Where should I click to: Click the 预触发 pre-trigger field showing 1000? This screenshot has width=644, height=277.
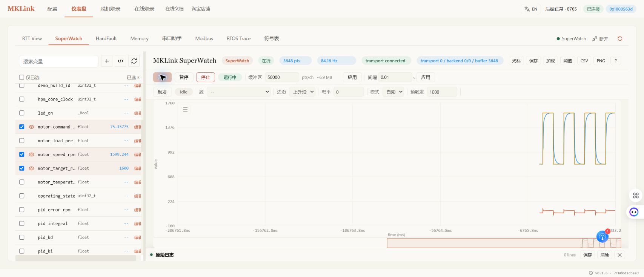442,92
